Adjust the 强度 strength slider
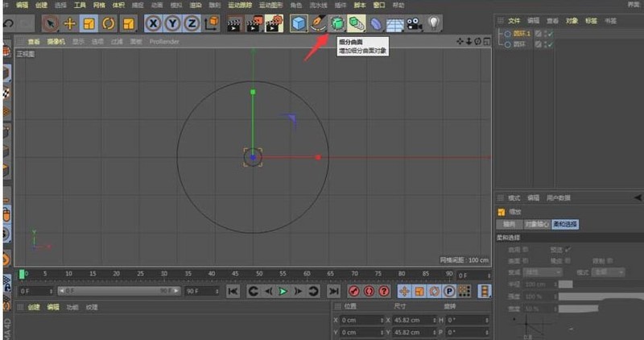This screenshot has width=644, height=340. click(601, 296)
